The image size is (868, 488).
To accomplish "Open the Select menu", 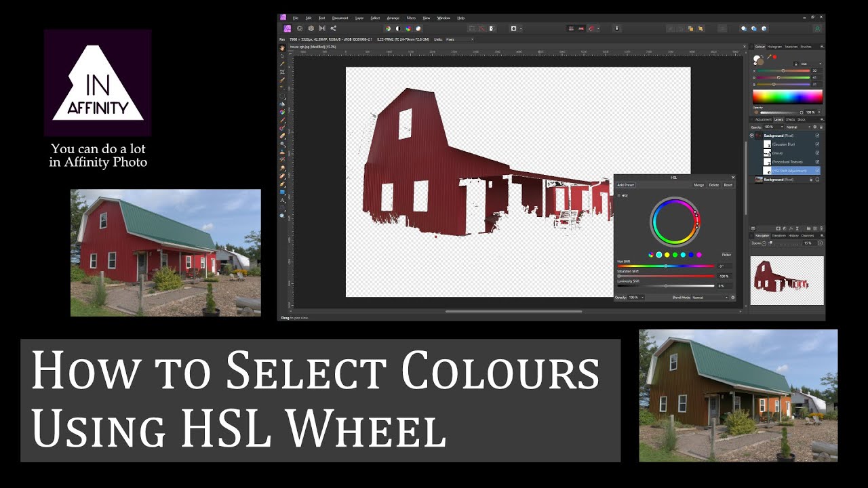I will click(375, 18).
